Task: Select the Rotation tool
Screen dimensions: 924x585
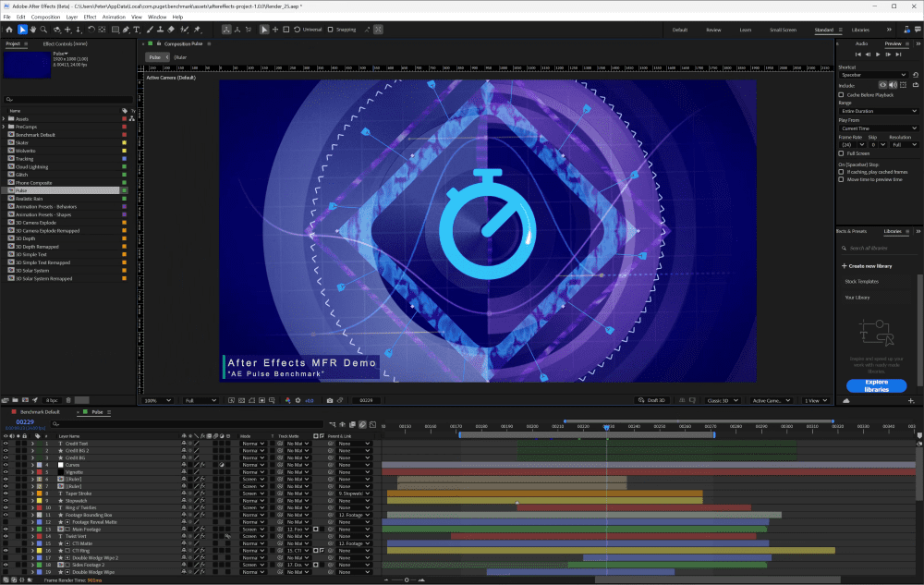Action: [91, 30]
